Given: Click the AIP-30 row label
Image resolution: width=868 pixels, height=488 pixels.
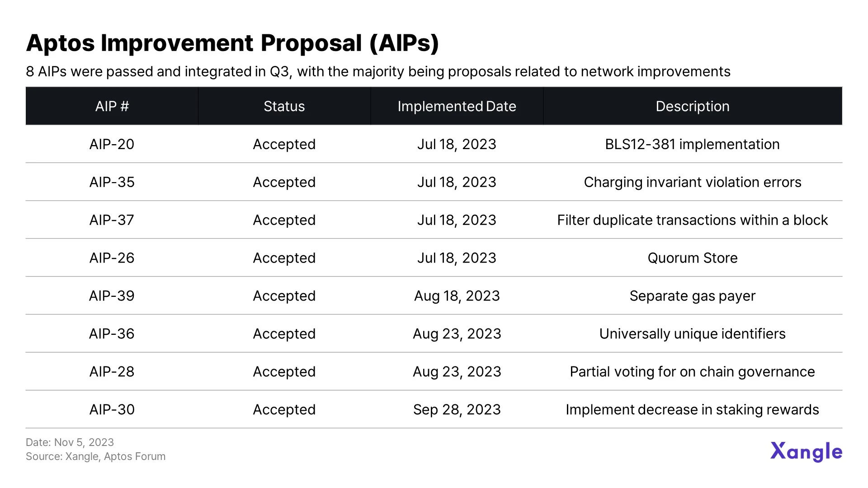Looking at the screenshot, I should point(112,410).
